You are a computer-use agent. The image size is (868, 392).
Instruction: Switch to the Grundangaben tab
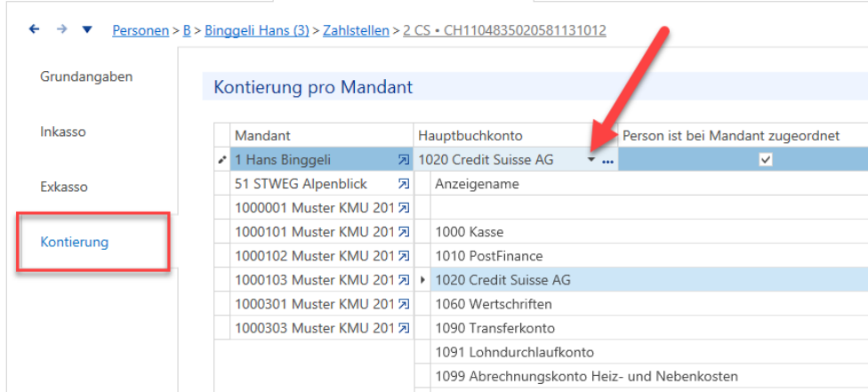[86, 76]
